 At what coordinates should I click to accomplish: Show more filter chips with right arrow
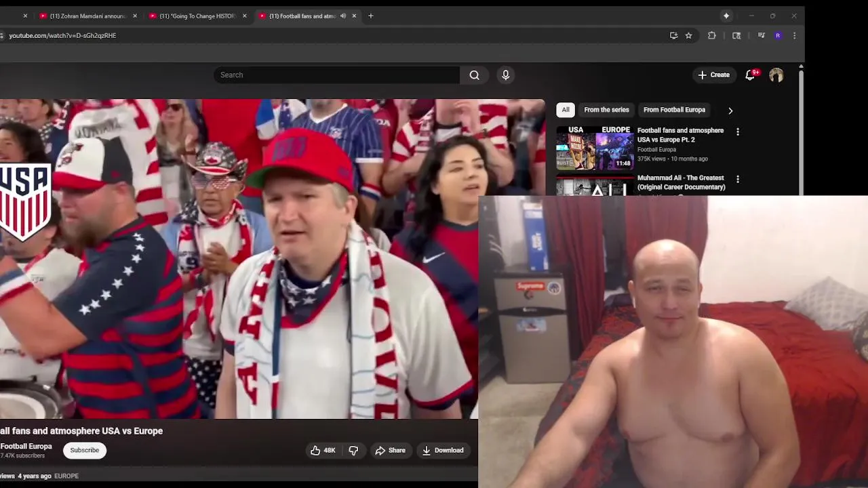(x=730, y=110)
